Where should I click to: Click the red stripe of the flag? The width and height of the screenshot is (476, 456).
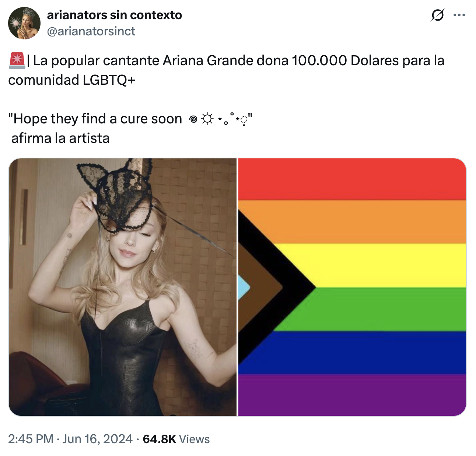tap(352, 179)
